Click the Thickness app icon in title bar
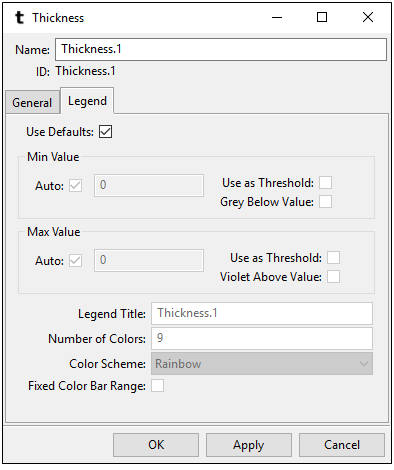This screenshot has width=394, height=470. [x=19, y=18]
